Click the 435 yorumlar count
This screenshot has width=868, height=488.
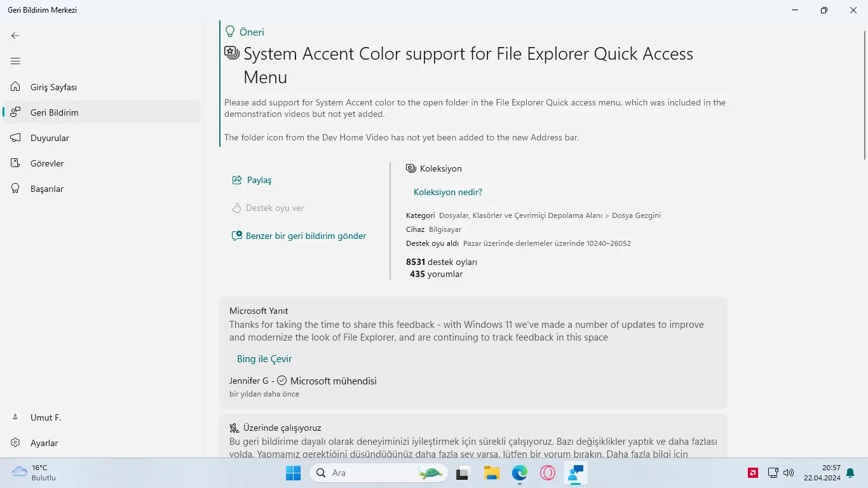point(436,274)
